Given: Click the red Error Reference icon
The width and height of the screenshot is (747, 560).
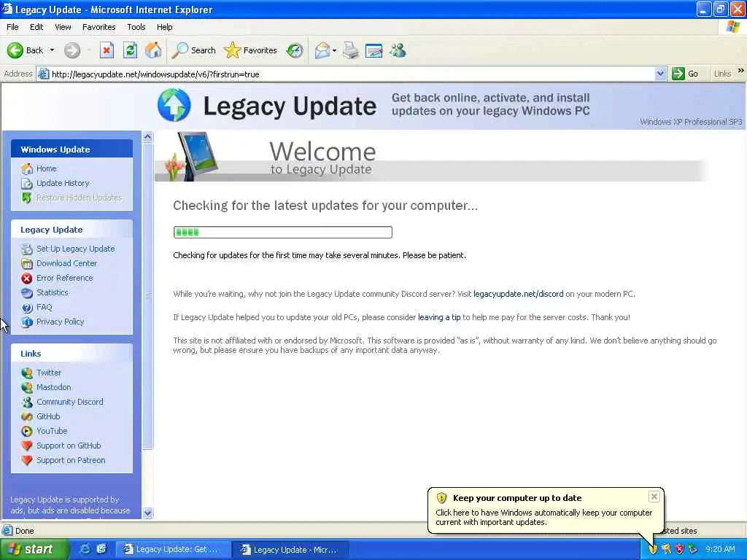Looking at the screenshot, I should click(27, 278).
